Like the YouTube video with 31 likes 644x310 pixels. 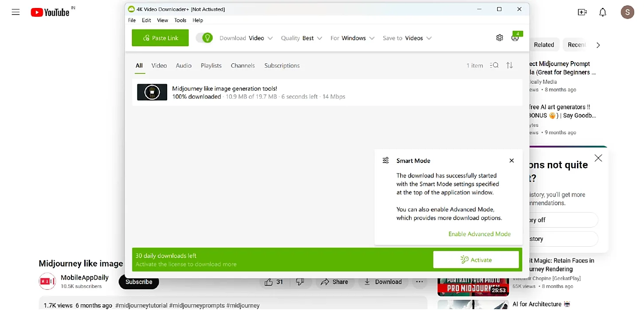point(274,282)
